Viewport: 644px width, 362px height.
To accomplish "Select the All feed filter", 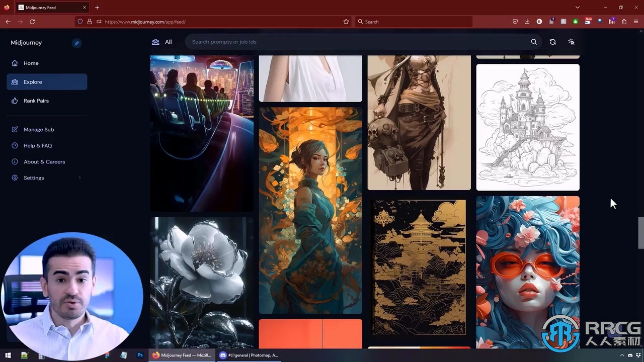I will pos(162,42).
